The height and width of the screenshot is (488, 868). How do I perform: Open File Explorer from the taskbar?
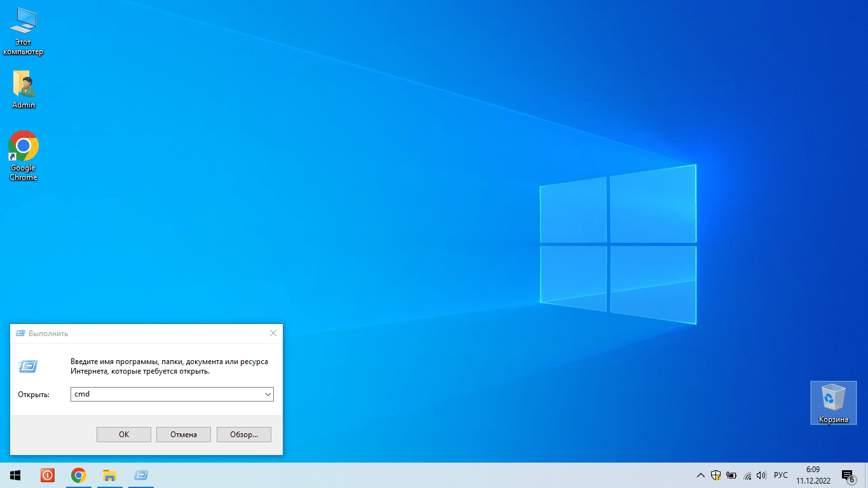pyautogui.click(x=109, y=475)
